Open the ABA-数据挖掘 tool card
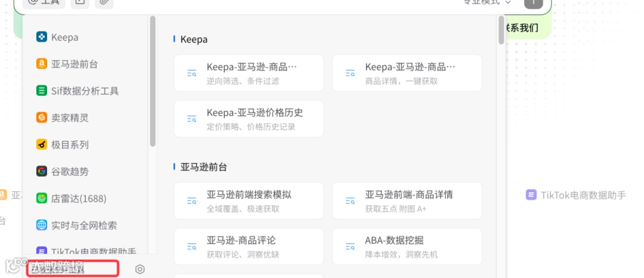Screen dimensions: 644x278 click(x=407, y=246)
